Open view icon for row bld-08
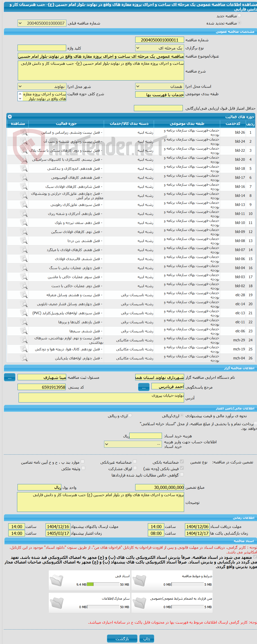257x644 pixels. [24, 241]
